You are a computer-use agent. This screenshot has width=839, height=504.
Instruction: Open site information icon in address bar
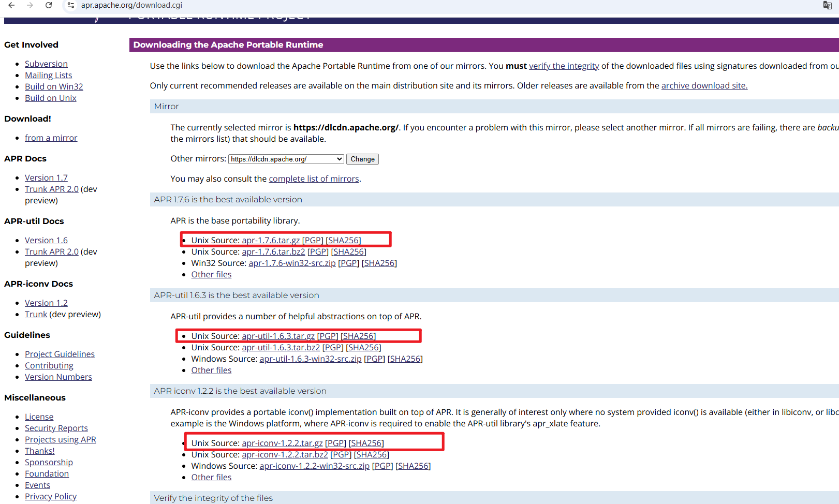71,5
